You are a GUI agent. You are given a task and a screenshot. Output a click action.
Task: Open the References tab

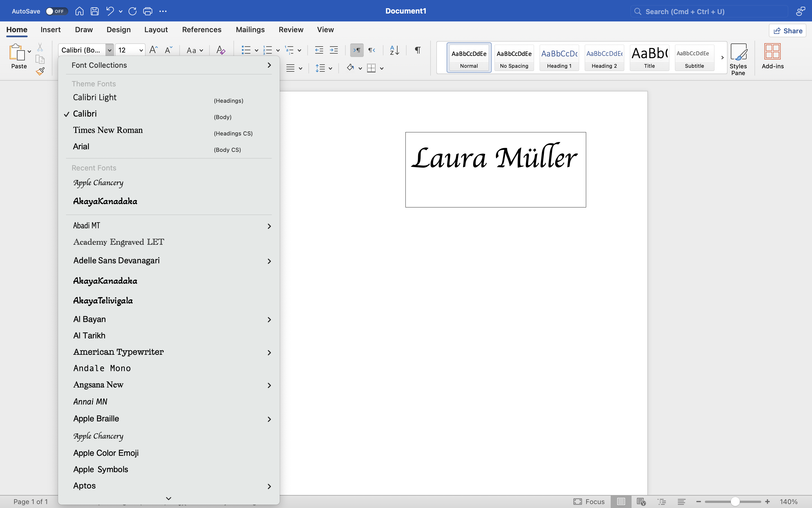click(x=202, y=30)
